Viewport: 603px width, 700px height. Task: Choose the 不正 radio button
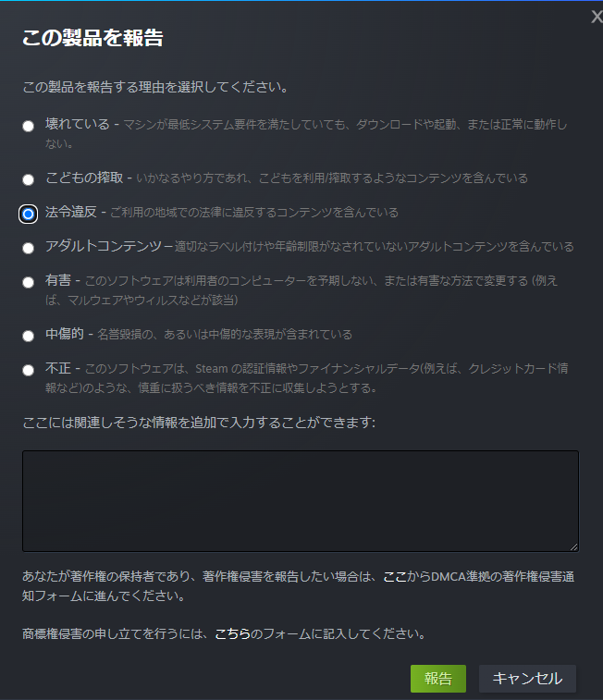click(x=29, y=370)
